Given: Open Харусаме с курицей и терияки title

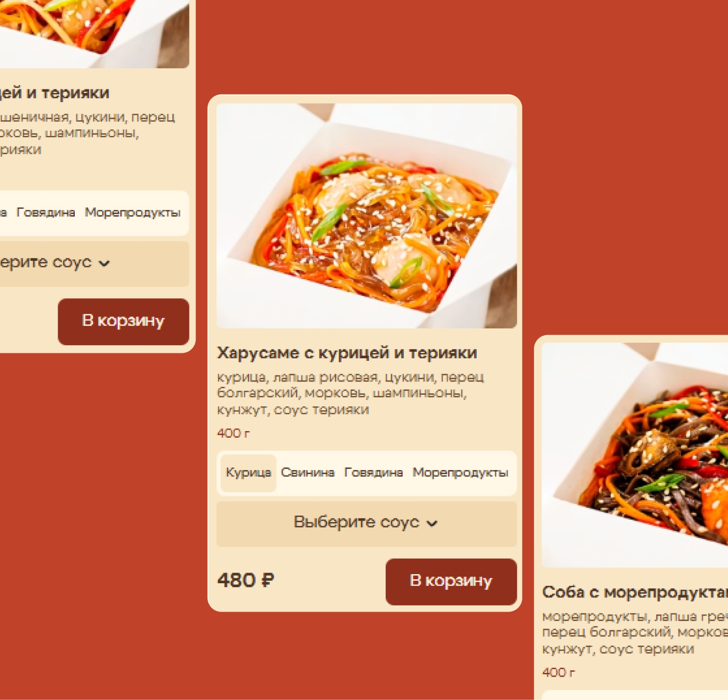Looking at the screenshot, I should click(347, 353).
